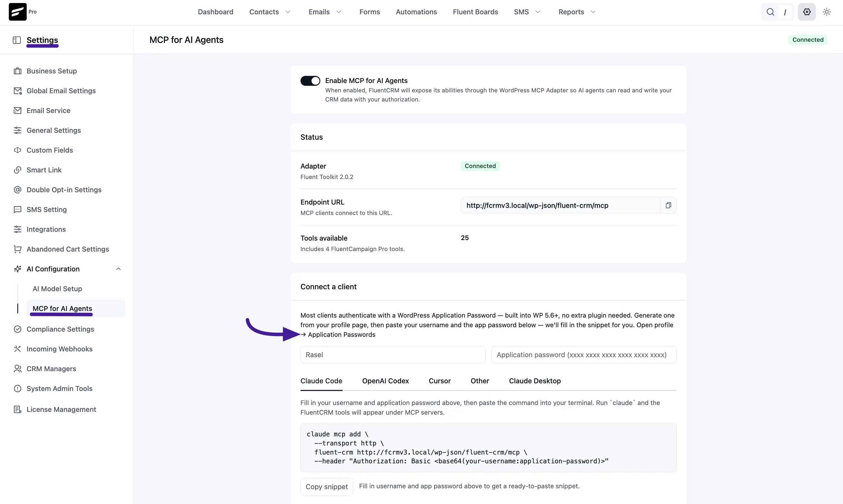Click the FluentCRM logo icon
Viewport: 843px width, 504px height.
pyautogui.click(x=18, y=12)
